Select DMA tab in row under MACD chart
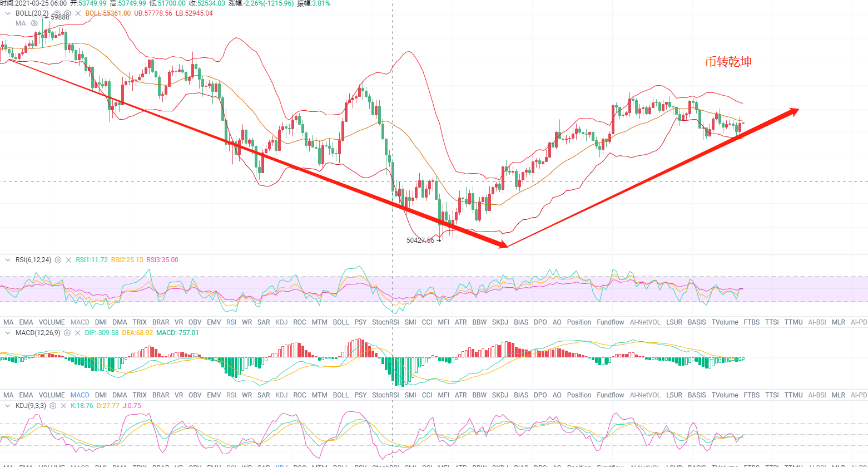 (120, 395)
